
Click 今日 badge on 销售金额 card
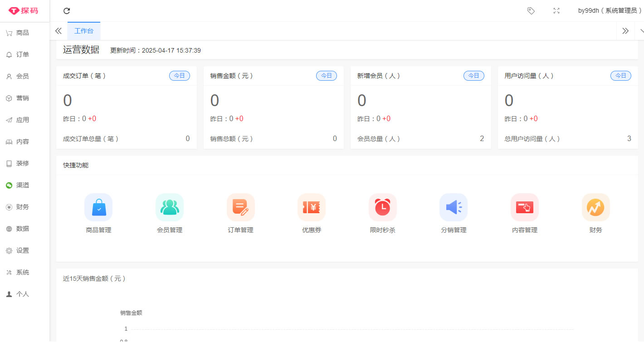point(327,76)
